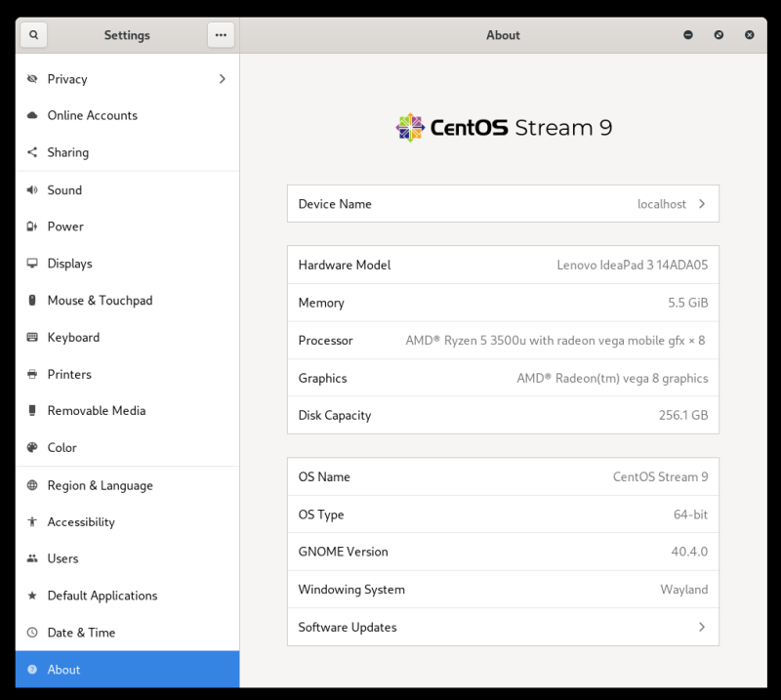This screenshot has width=781, height=700.
Task: Open the Online Accounts panel
Action: (128, 115)
